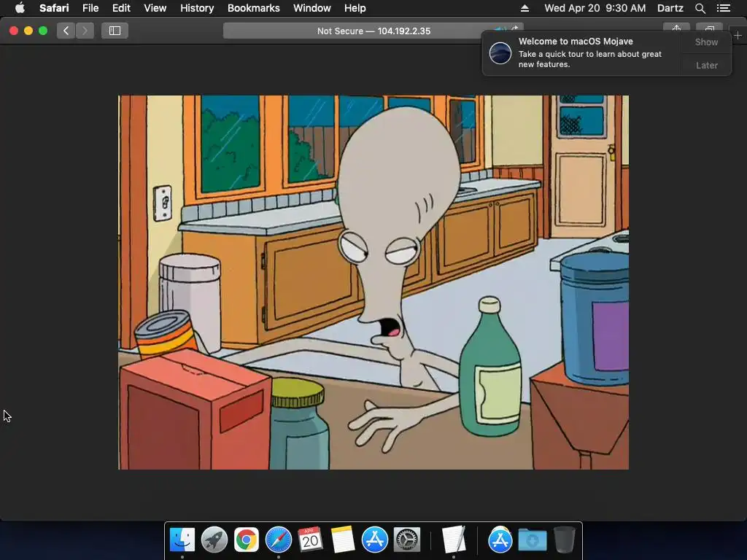Open the Dartz user menu
747x560 pixels.
[670, 8]
